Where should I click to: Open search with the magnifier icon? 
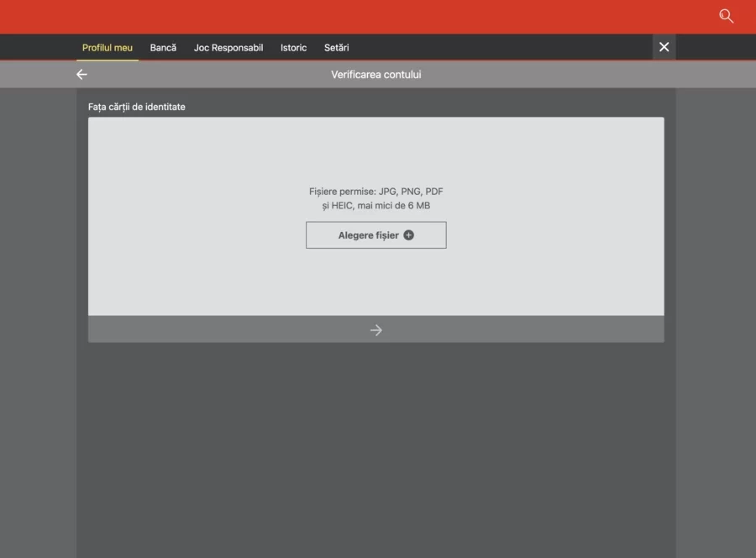[x=726, y=16]
